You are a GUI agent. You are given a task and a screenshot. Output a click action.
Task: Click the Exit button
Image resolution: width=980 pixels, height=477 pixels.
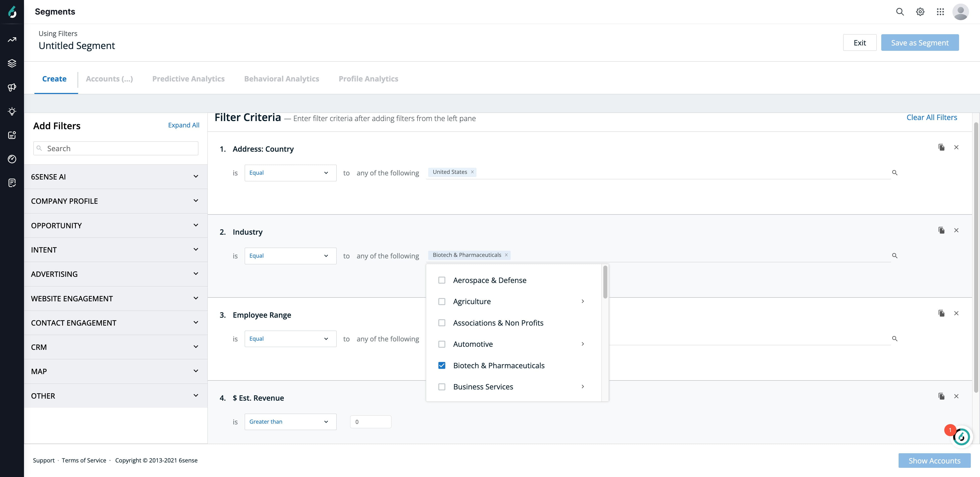[x=860, y=43]
